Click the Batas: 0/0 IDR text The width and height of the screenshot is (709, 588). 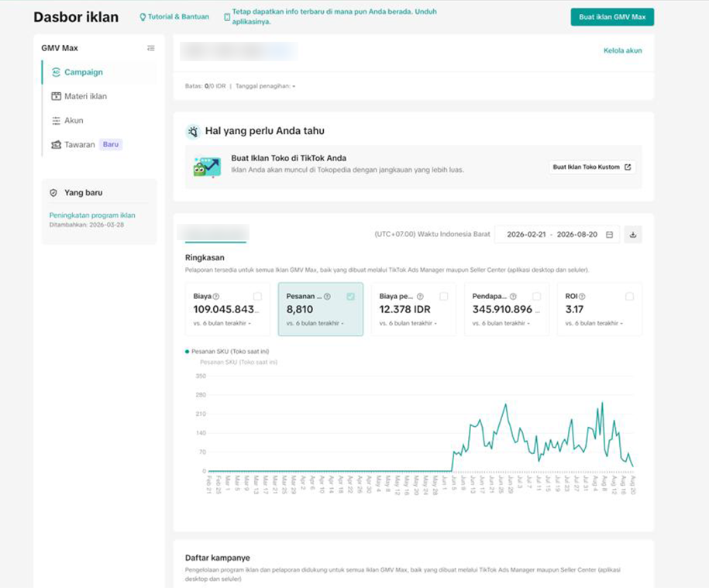point(205,86)
